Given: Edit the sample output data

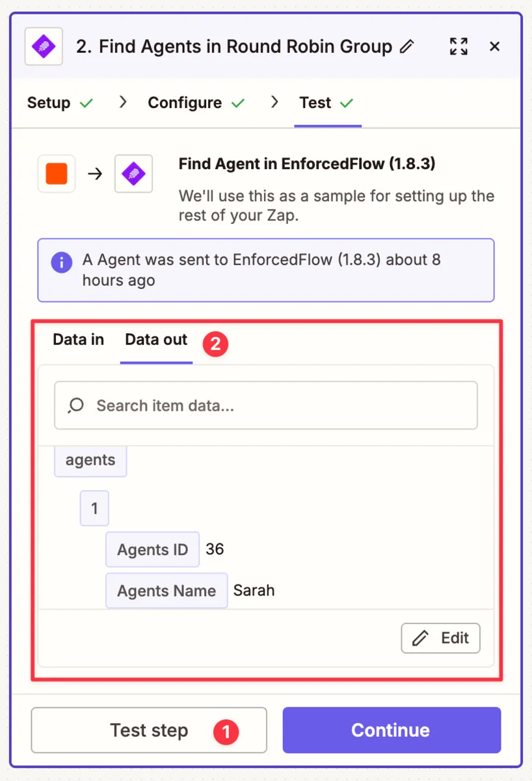Looking at the screenshot, I should tap(440, 638).
